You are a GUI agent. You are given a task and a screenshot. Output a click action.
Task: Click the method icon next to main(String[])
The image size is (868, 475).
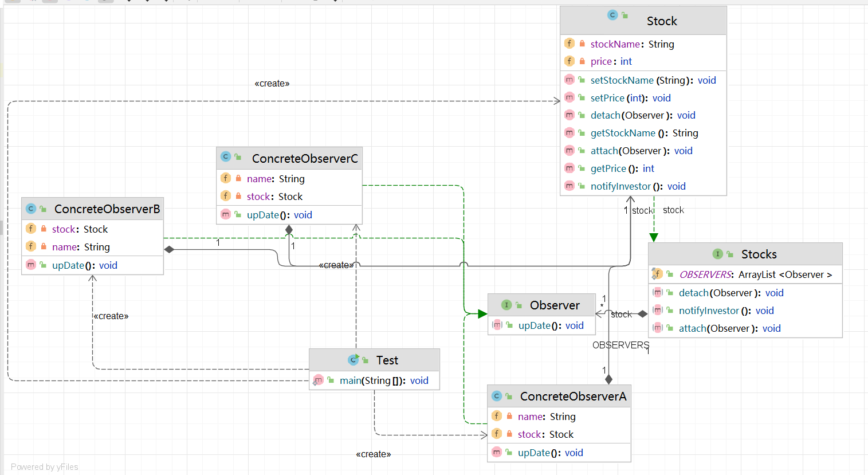(x=319, y=380)
